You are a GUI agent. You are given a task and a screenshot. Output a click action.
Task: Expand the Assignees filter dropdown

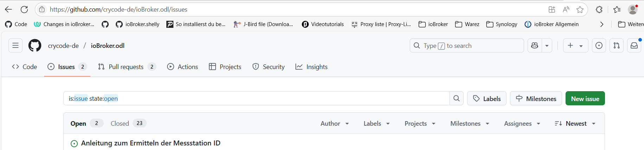tap(522, 124)
